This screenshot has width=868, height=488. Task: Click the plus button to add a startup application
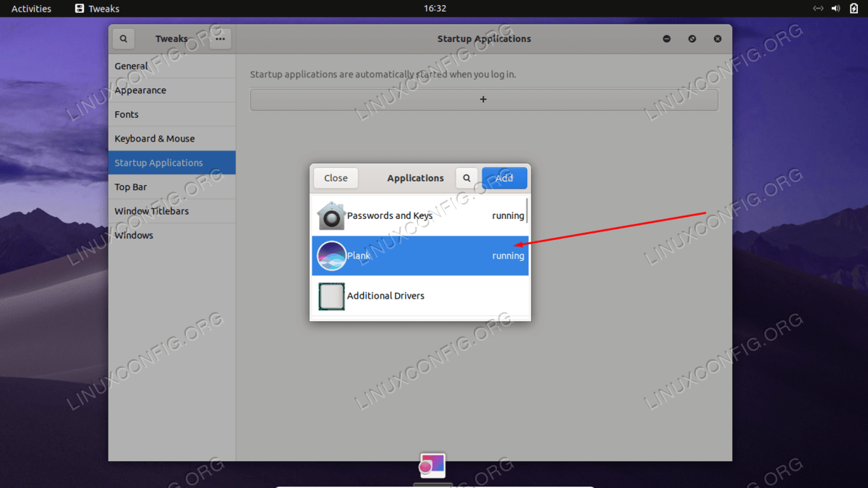(x=484, y=99)
